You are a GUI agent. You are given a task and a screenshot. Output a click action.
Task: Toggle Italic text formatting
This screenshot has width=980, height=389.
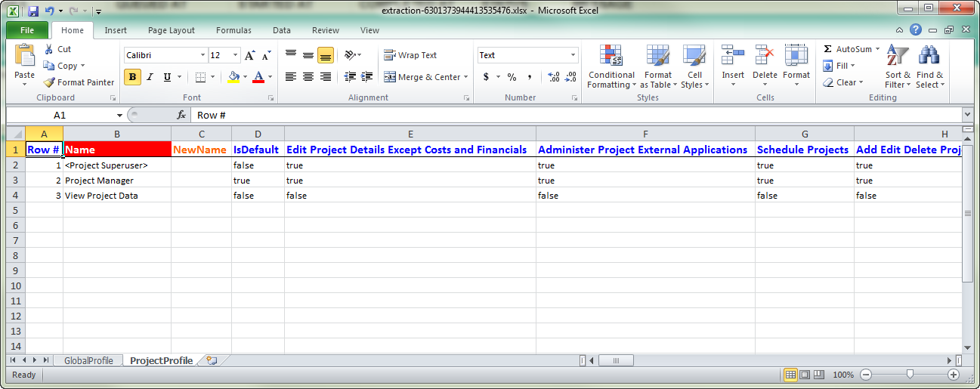coord(150,77)
